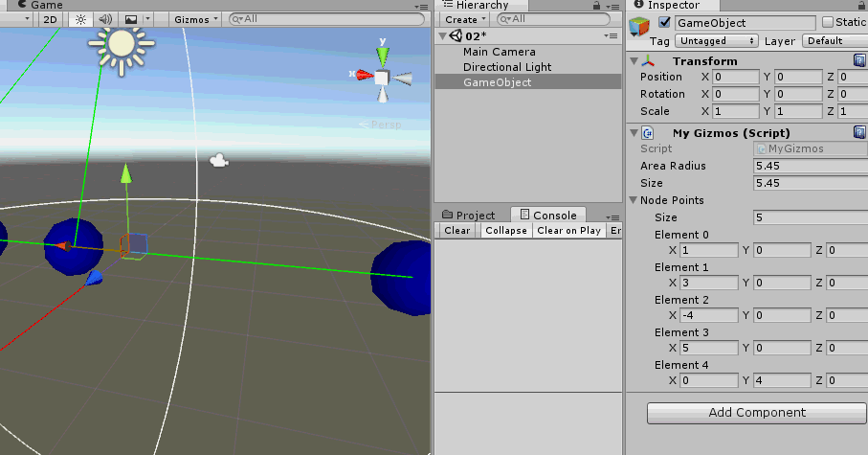Edit the GameObject name field
868x455 pixels.
[x=746, y=23]
